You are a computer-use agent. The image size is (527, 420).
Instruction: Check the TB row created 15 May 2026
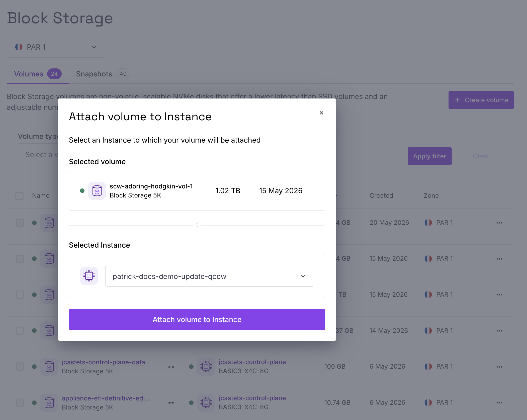(20, 295)
